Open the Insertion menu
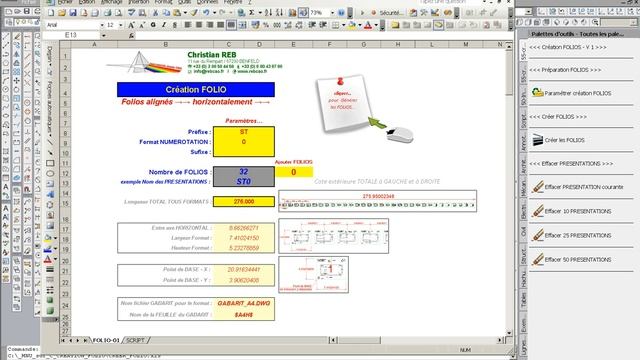The width and height of the screenshot is (640, 360). pos(139,2)
